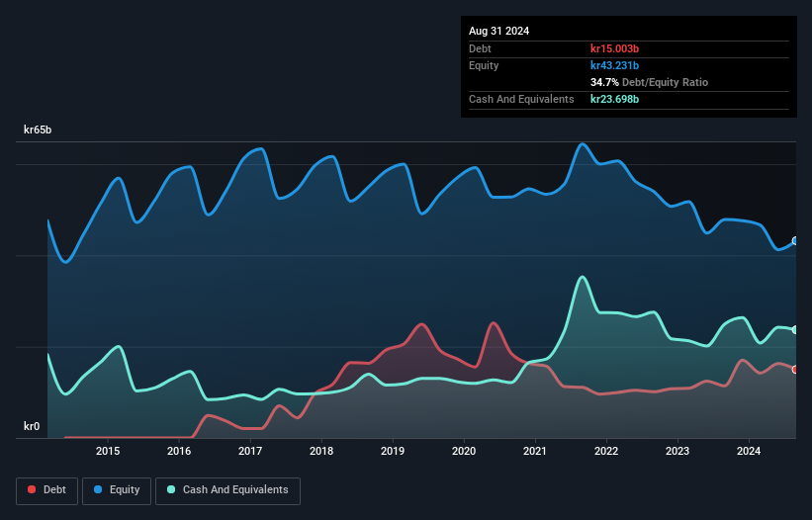Click the Debt label in the tooltip

(480, 48)
